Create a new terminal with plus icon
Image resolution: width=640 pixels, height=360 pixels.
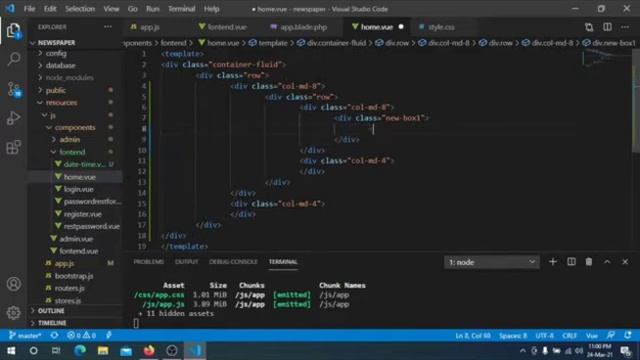click(553, 262)
